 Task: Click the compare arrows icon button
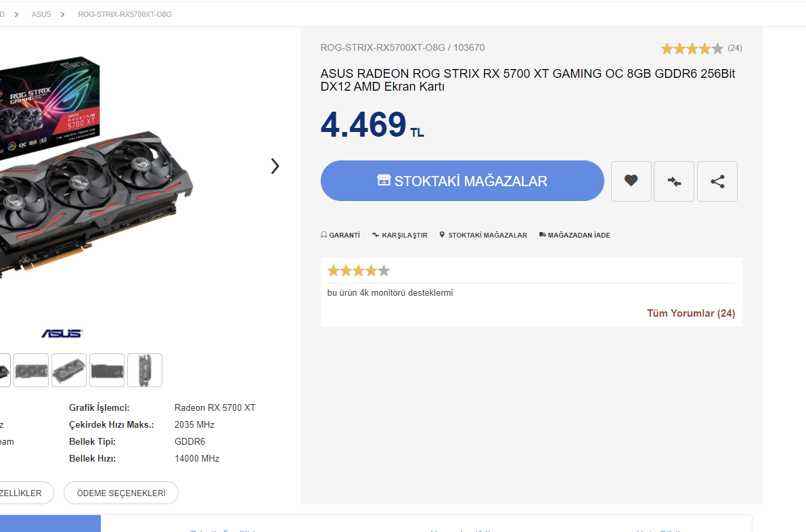(673, 181)
